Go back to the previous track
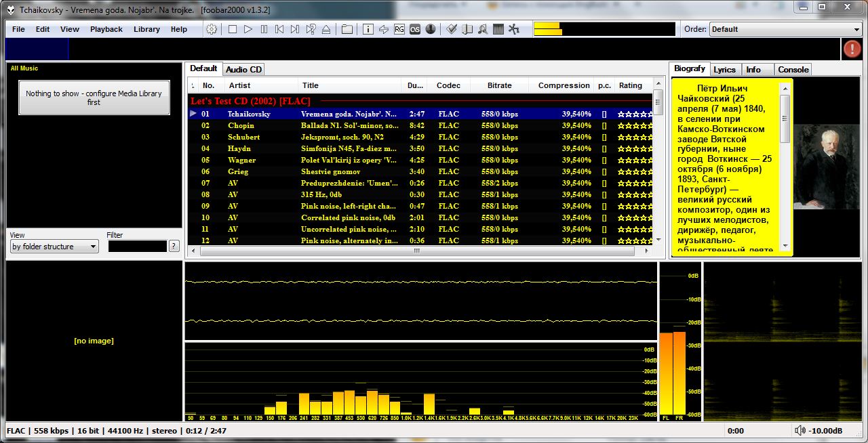This screenshot has height=443, width=868. point(279,29)
